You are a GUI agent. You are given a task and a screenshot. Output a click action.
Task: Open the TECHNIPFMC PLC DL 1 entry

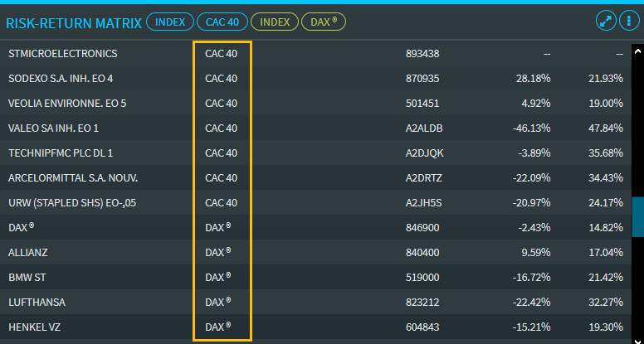click(x=61, y=153)
